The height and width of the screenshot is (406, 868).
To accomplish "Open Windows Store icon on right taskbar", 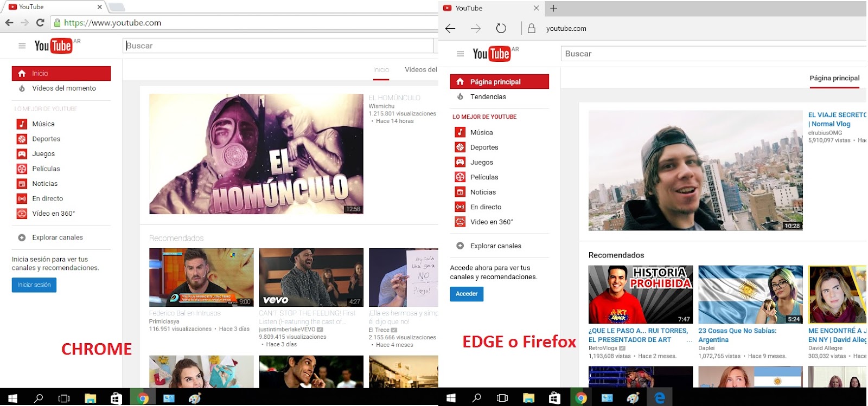I will [x=554, y=398].
